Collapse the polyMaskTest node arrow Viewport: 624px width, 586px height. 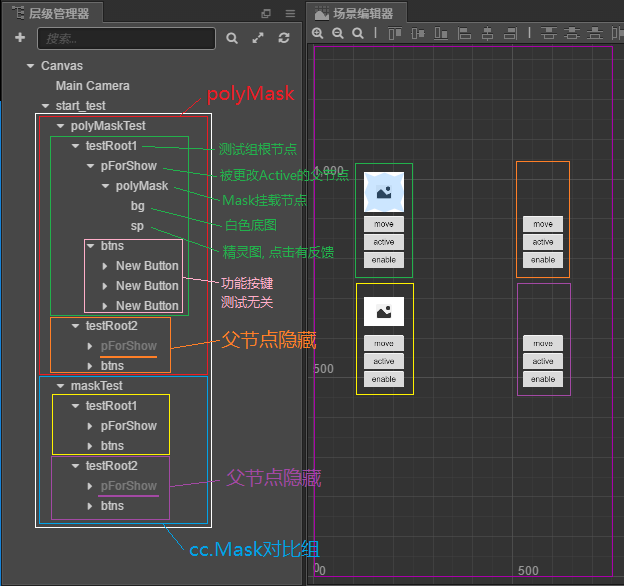point(61,126)
